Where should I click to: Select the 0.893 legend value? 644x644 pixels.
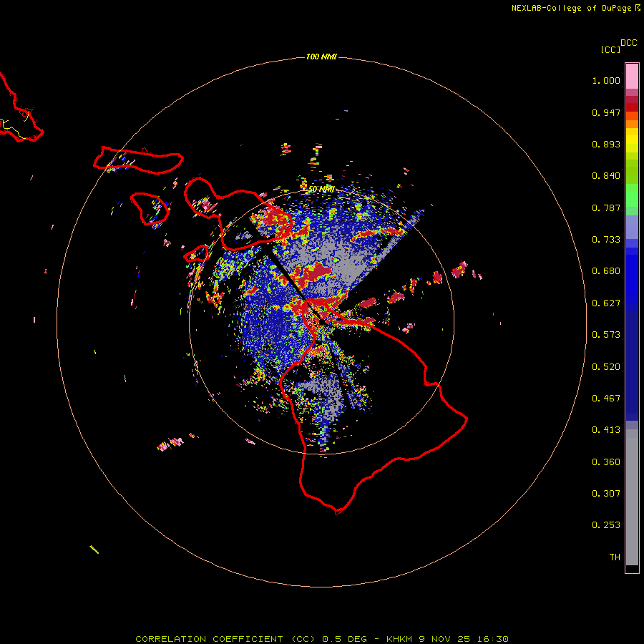coord(606,144)
